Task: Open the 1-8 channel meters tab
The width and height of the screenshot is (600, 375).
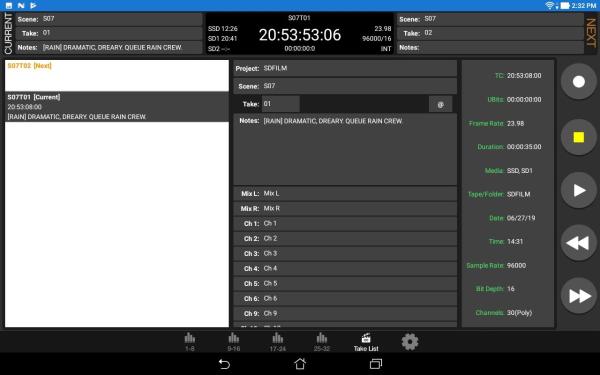Action: (x=190, y=342)
